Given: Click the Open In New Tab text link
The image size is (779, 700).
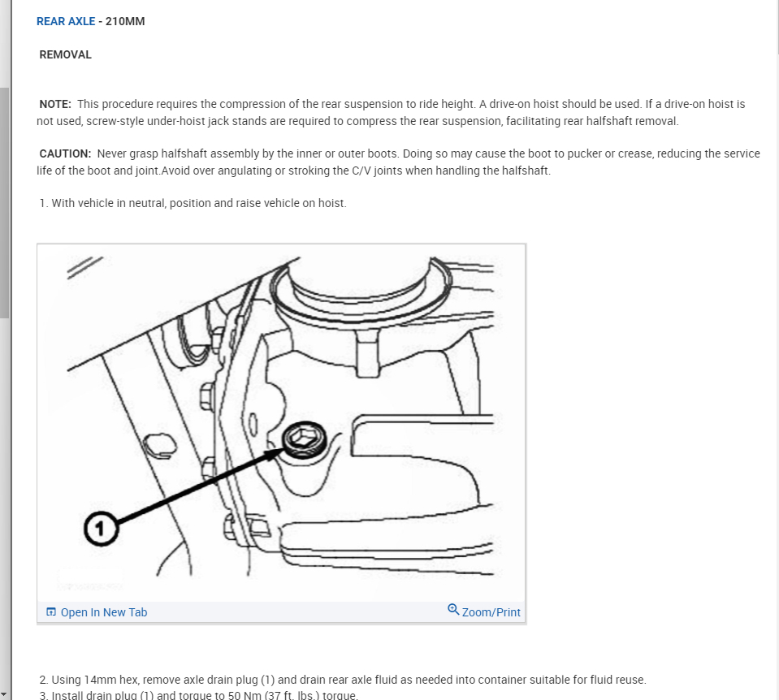Looking at the screenshot, I should tap(104, 612).
